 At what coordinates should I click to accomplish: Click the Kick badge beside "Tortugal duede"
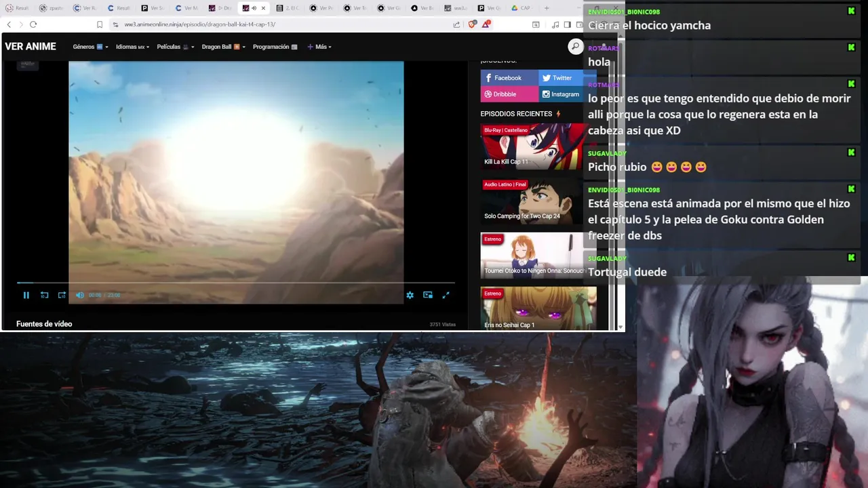(851, 258)
